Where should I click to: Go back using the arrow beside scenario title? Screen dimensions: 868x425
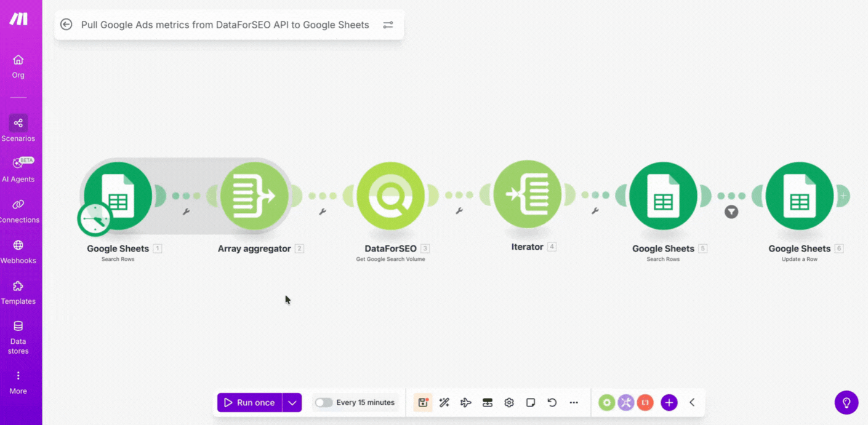66,25
